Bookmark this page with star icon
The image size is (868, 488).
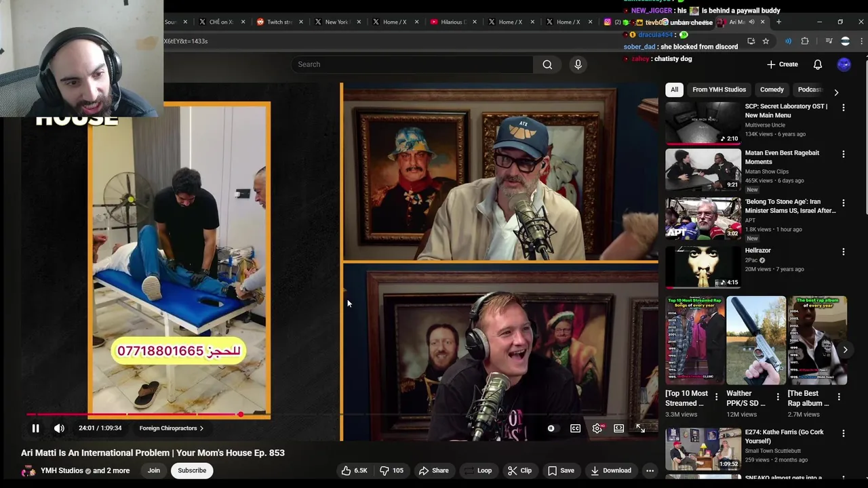pos(766,41)
